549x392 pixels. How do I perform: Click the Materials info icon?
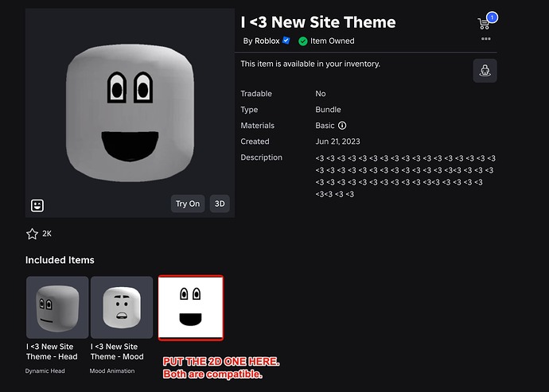(342, 126)
